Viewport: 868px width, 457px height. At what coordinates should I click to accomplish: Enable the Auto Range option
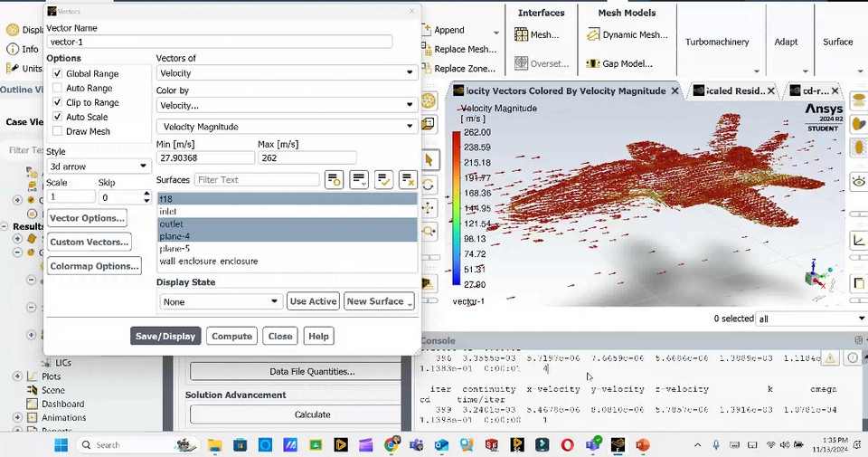(58, 89)
